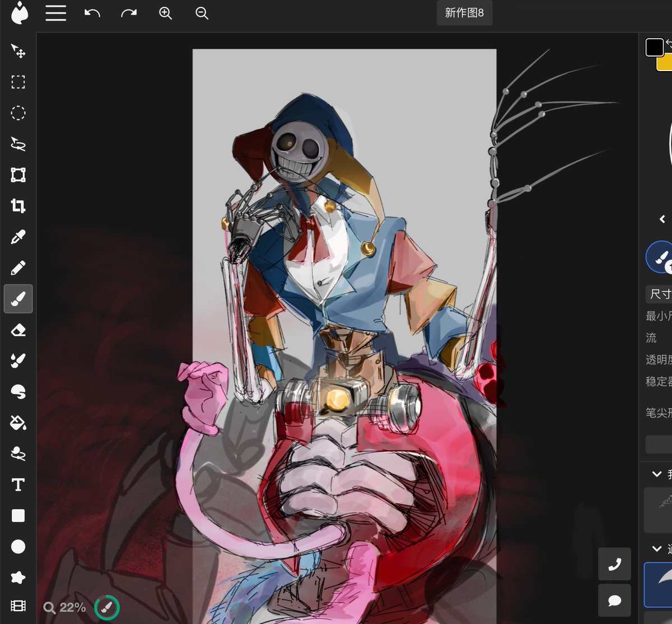The image size is (672, 624).
Task: Click the app logo drop icon
Action: (19, 13)
